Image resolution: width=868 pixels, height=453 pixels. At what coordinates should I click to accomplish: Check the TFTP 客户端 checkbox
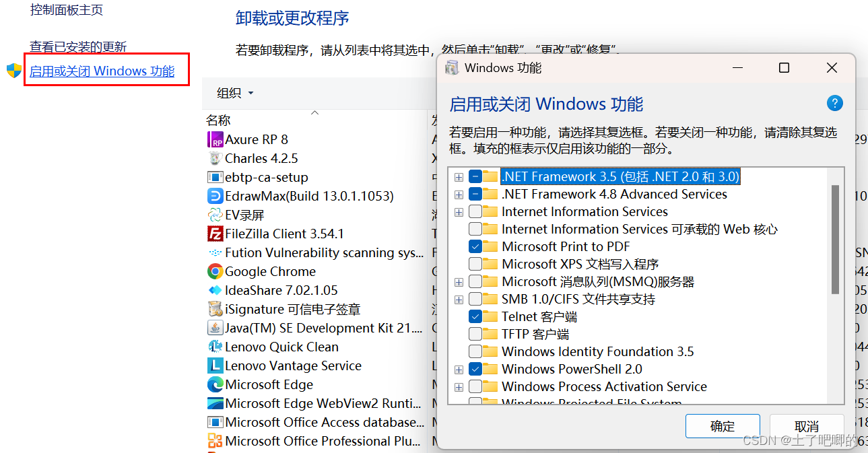pos(475,334)
